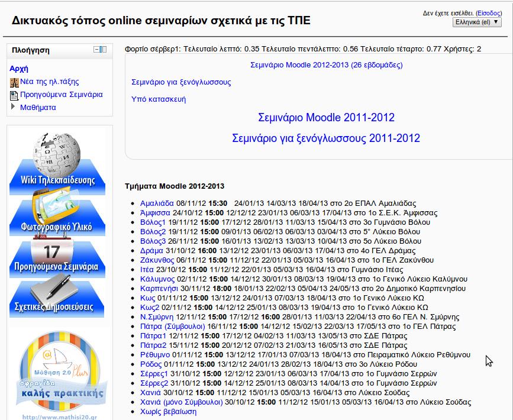Click the server load status line Φορτίο σέρβερ1

click(x=303, y=49)
